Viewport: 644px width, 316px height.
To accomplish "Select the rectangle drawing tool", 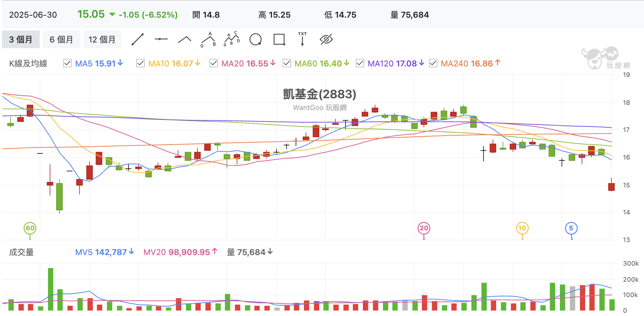I will tap(279, 39).
